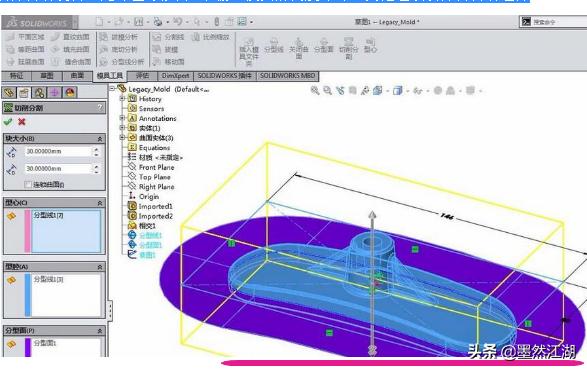
Task: Select the 分割线 split line tool
Action: tap(169, 37)
